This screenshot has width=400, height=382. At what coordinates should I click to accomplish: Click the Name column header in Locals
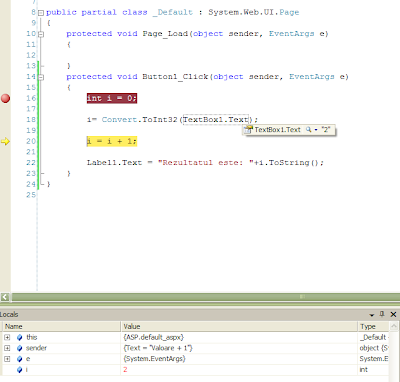click(61, 326)
